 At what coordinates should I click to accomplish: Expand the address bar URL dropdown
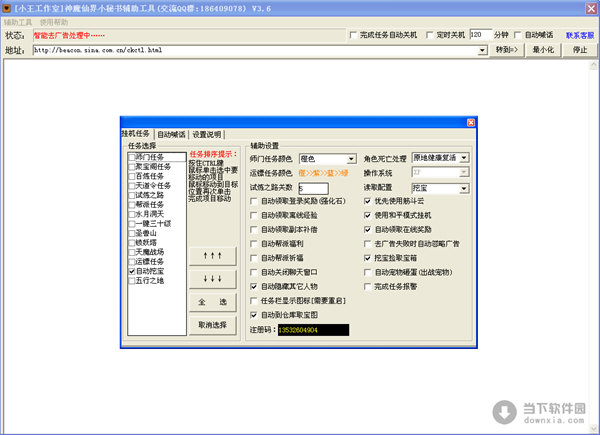tap(481, 49)
